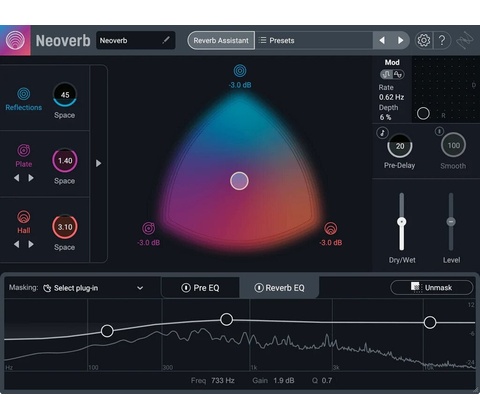
Task: Click the Reflections Space knob at 45
Action: [x=65, y=95]
